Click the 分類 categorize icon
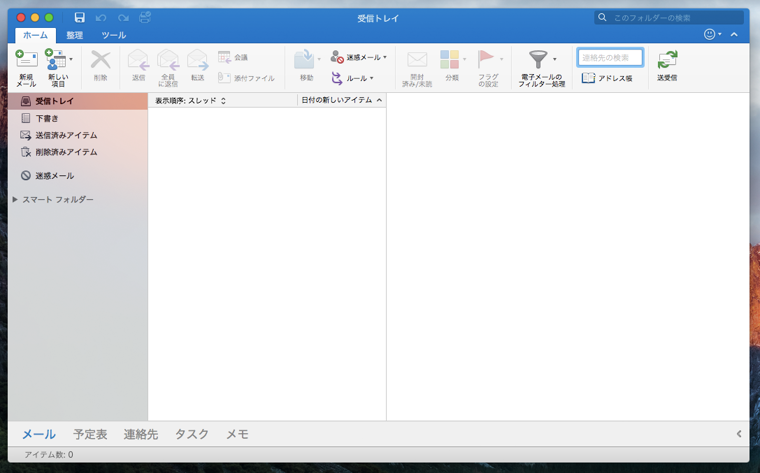This screenshot has height=473, width=760. coord(449,60)
